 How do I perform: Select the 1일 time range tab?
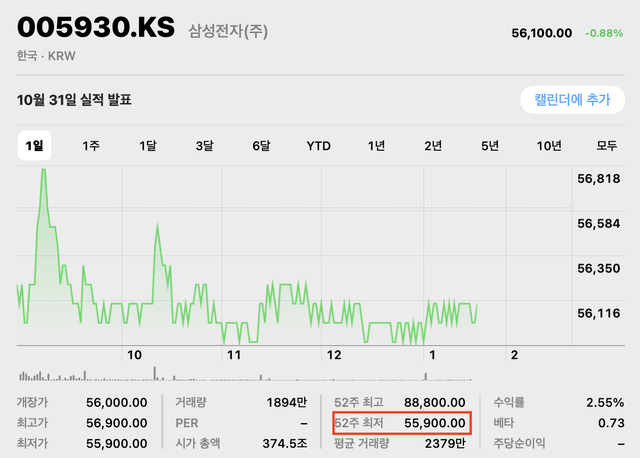[33, 146]
